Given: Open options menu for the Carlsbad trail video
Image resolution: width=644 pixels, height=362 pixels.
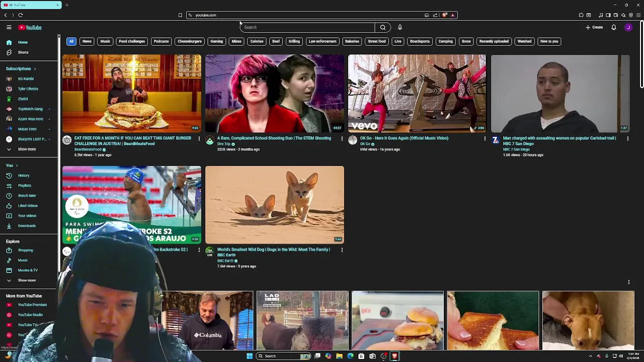Looking at the screenshot, I should 628,138.
